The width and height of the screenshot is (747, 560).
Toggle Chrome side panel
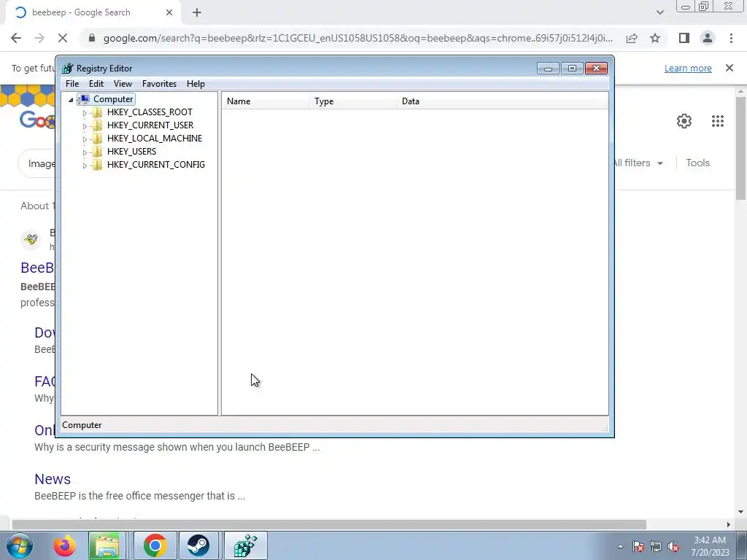point(684,38)
